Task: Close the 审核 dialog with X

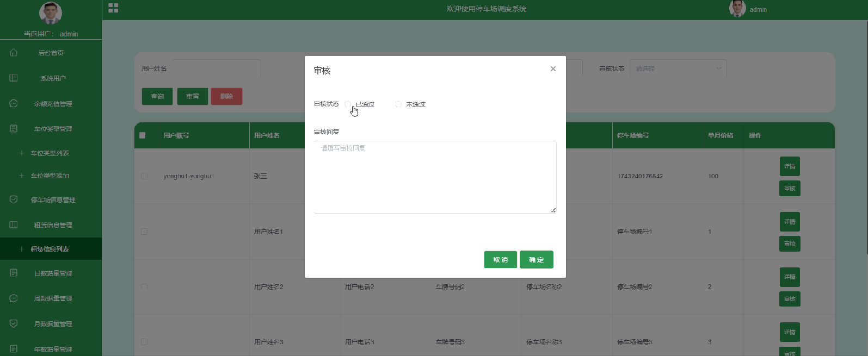Action: (553, 68)
